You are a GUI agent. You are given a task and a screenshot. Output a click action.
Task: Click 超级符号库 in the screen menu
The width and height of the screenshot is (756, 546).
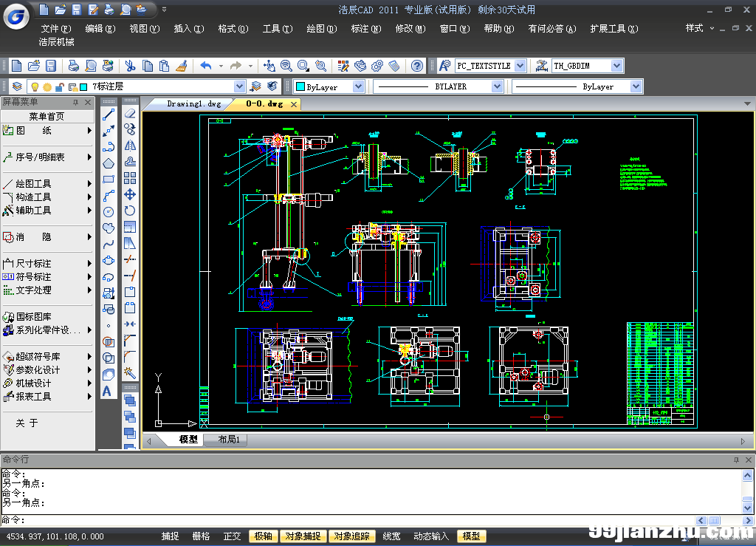(x=47, y=356)
